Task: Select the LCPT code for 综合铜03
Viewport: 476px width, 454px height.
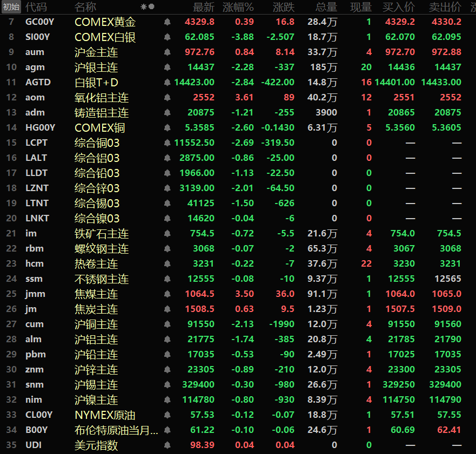Action: click(x=36, y=143)
